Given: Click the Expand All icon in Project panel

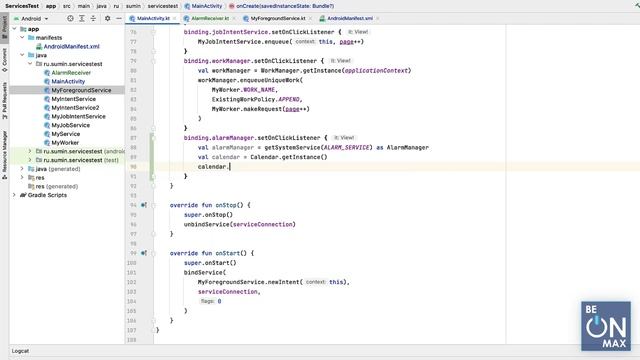Looking at the screenshot, I should pyautogui.click(x=82, y=18).
